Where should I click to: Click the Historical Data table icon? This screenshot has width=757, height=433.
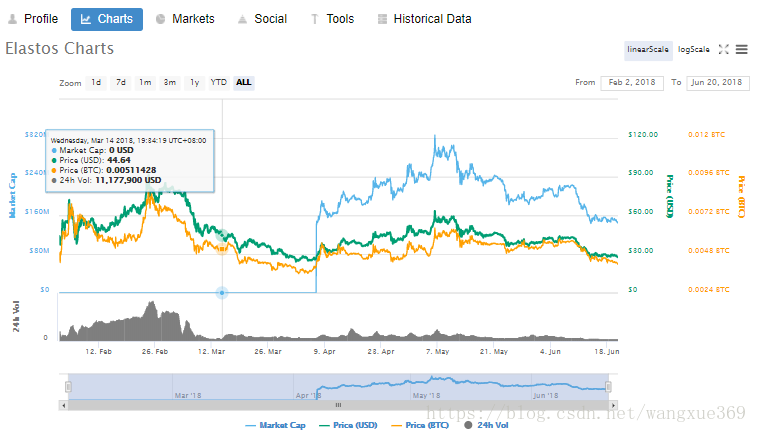[382, 19]
